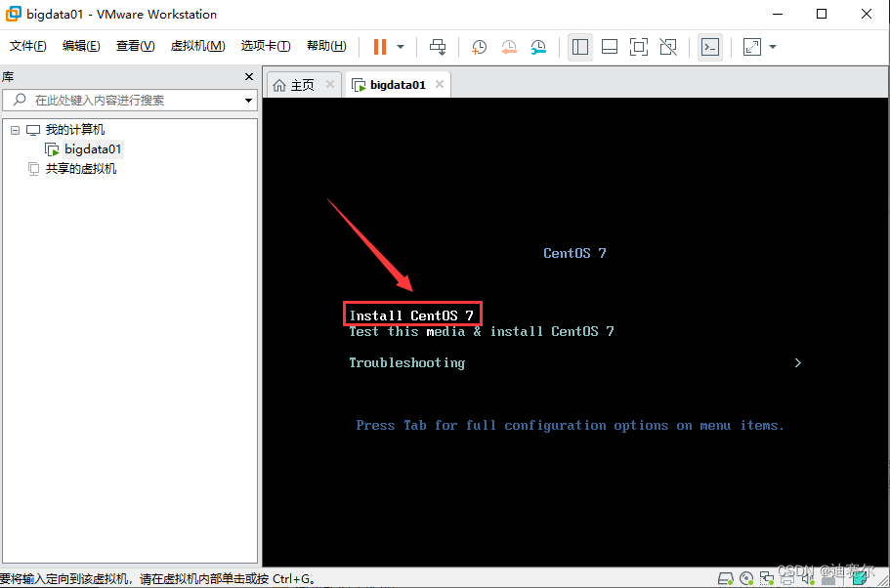Select 我的计算机 in the library tree
Viewport: 890px width, 588px height.
tap(75, 130)
